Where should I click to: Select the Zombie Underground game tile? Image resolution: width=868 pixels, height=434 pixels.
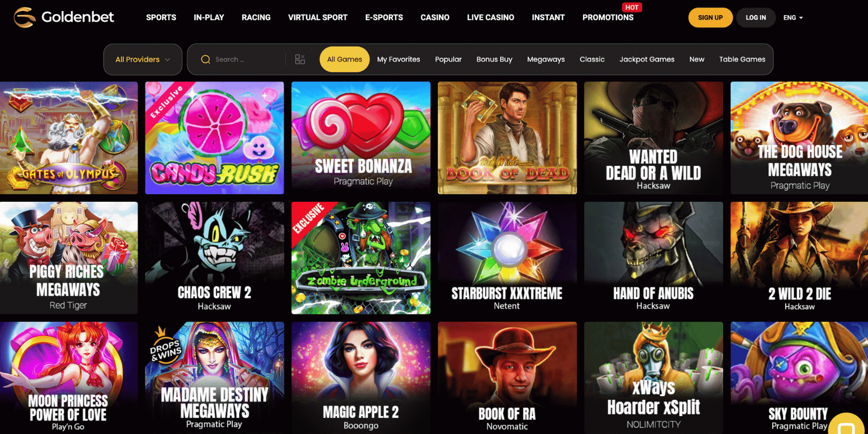tap(361, 258)
